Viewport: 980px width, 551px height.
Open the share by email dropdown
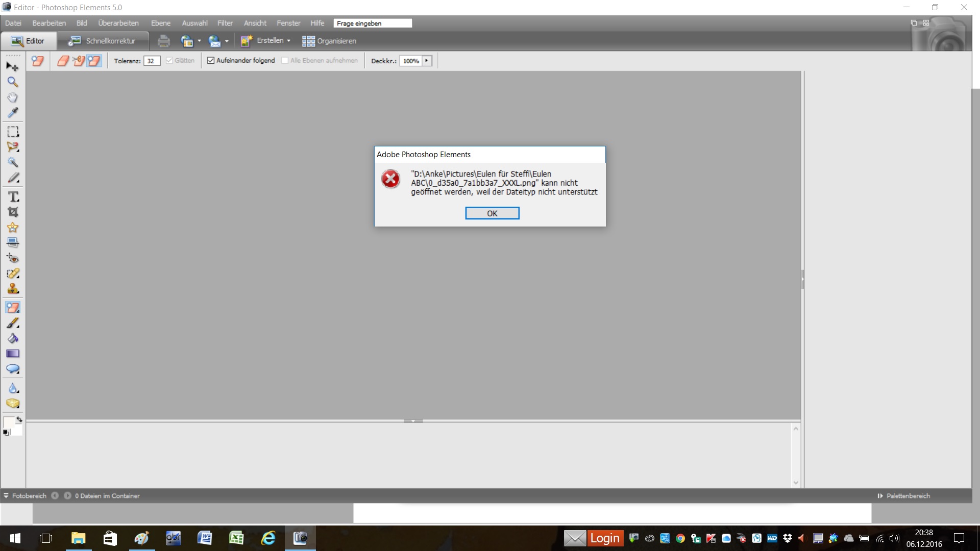(x=227, y=41)
